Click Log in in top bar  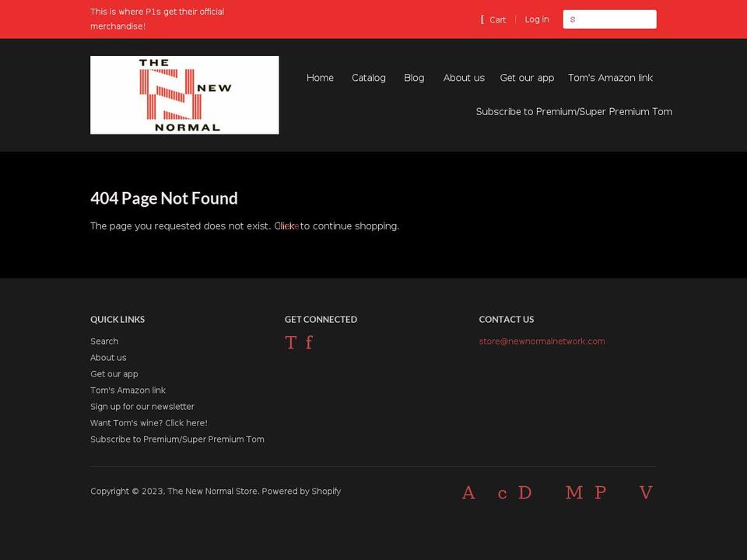pos(537,19)
